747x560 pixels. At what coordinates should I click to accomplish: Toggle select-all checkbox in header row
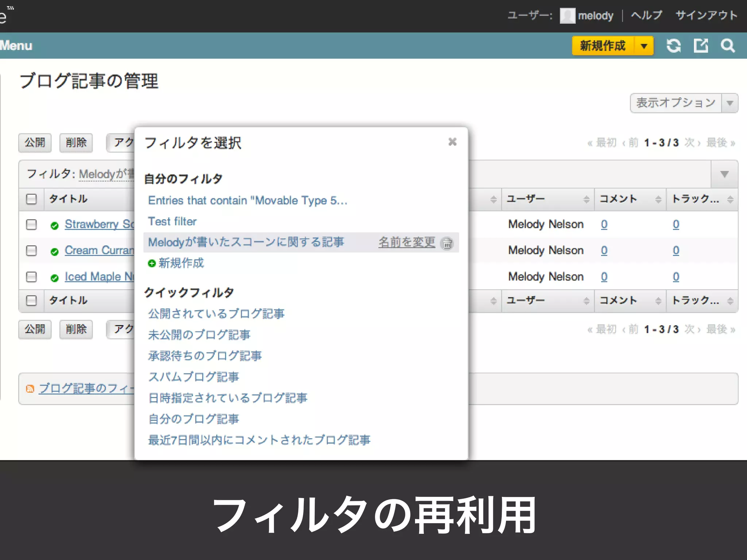31,199
